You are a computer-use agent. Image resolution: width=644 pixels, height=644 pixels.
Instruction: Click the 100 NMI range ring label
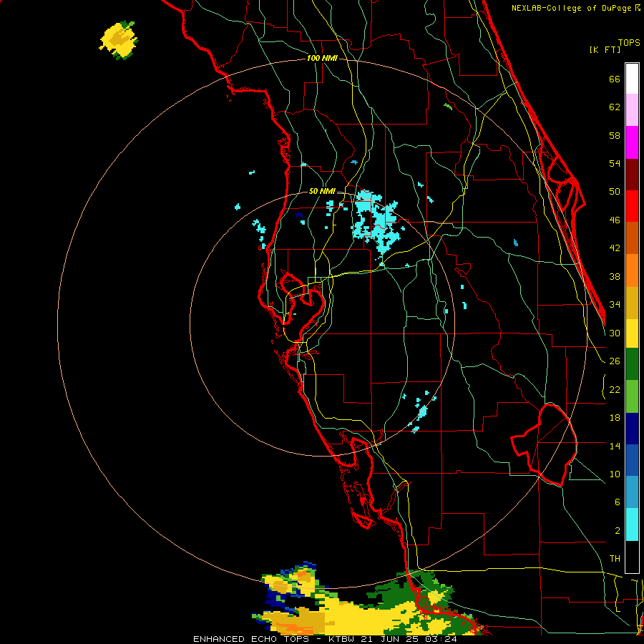pos(322,59)
